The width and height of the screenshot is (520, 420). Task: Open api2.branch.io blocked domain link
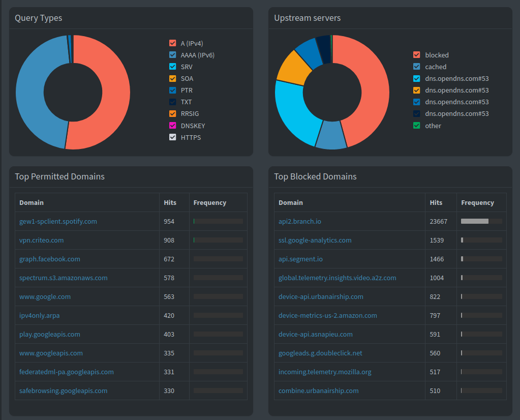(x=300, y=221)
